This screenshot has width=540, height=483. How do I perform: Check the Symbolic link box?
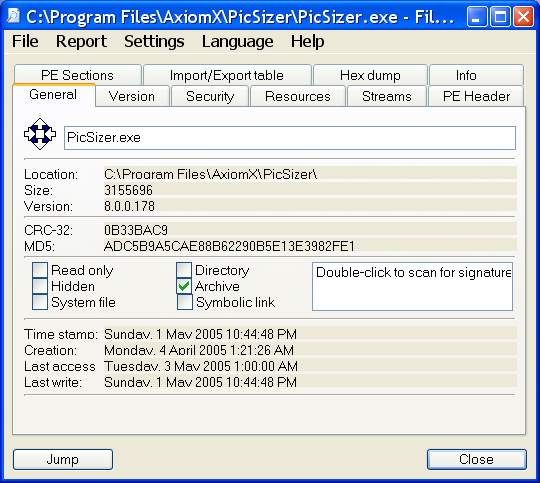pos(185,302)
